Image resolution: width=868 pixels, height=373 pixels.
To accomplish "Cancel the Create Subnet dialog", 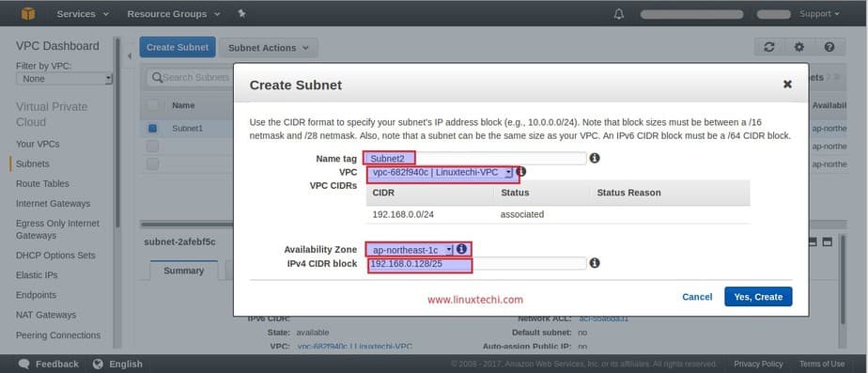I will [697, 297].
